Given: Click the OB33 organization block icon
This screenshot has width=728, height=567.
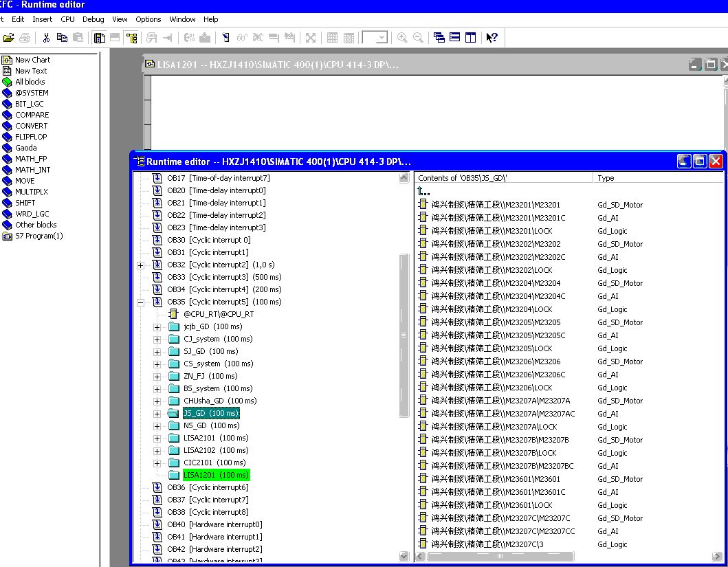Looking at the screenshot, I should (x=157, y=277).
